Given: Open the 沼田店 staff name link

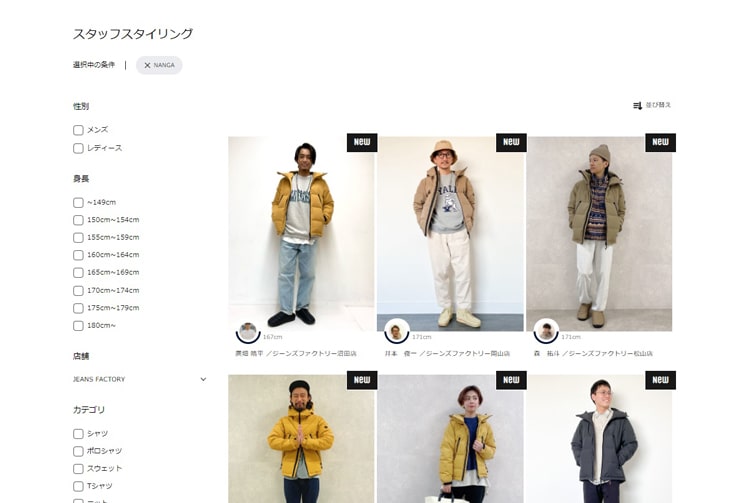Looking at the screenshot, I should click(296, 354).
